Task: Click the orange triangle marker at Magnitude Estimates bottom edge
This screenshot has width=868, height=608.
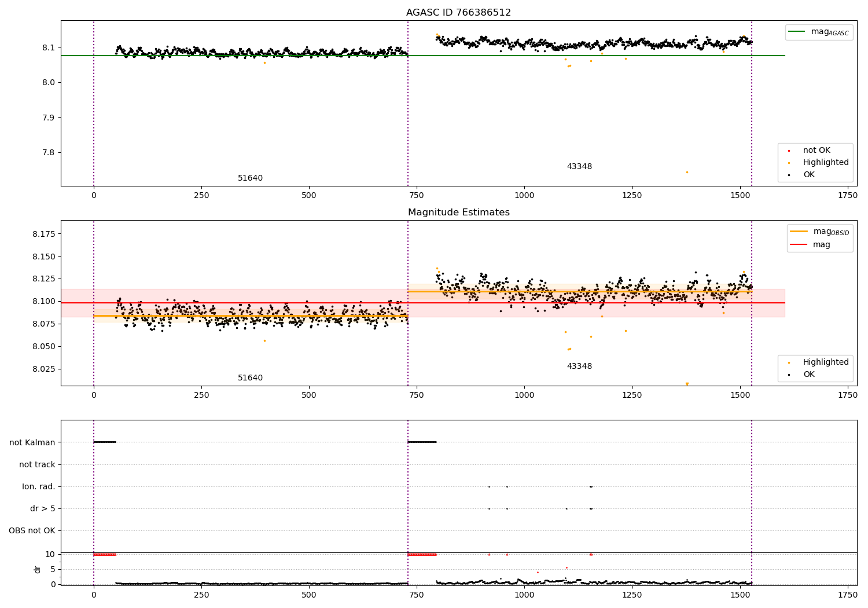Action: (x=687, y=384)
